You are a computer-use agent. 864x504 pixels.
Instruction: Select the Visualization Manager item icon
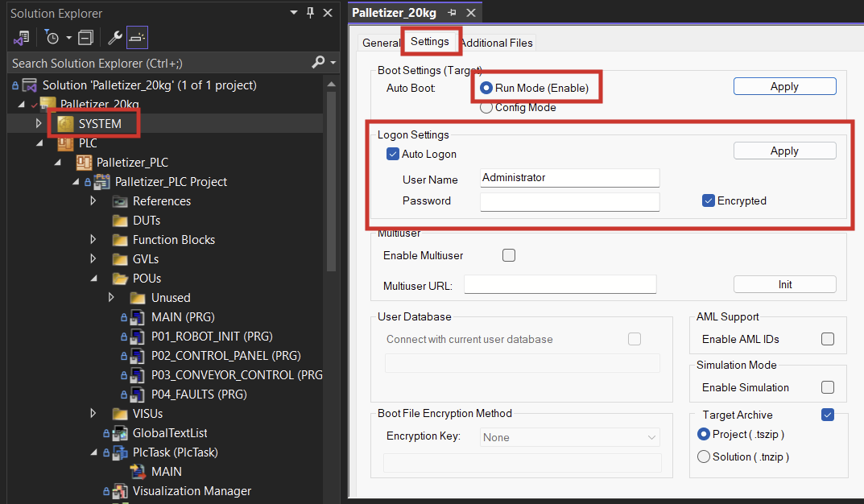tap(120, 491)
